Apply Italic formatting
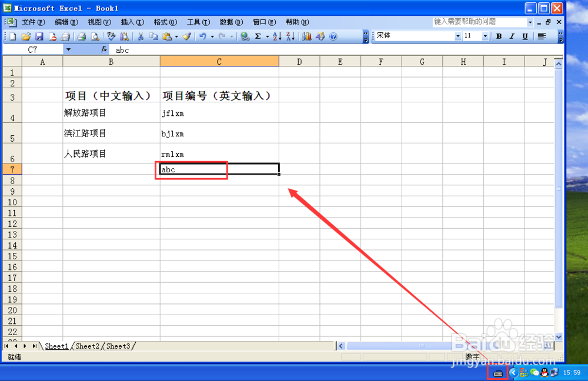The width and height of the screenshot is (588, 381). [512, 36]
